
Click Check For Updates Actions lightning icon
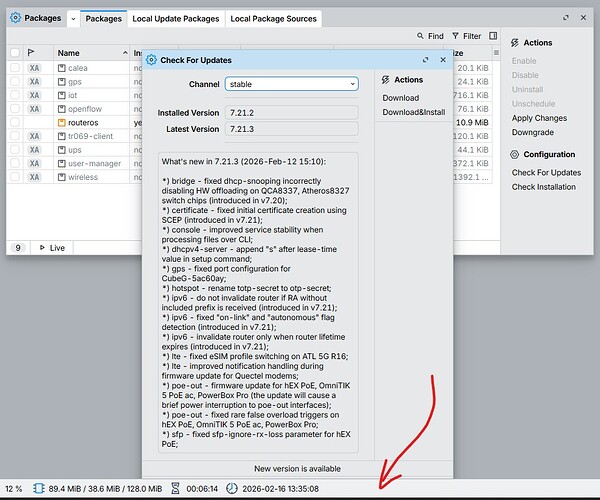click(x=385, y=80)
